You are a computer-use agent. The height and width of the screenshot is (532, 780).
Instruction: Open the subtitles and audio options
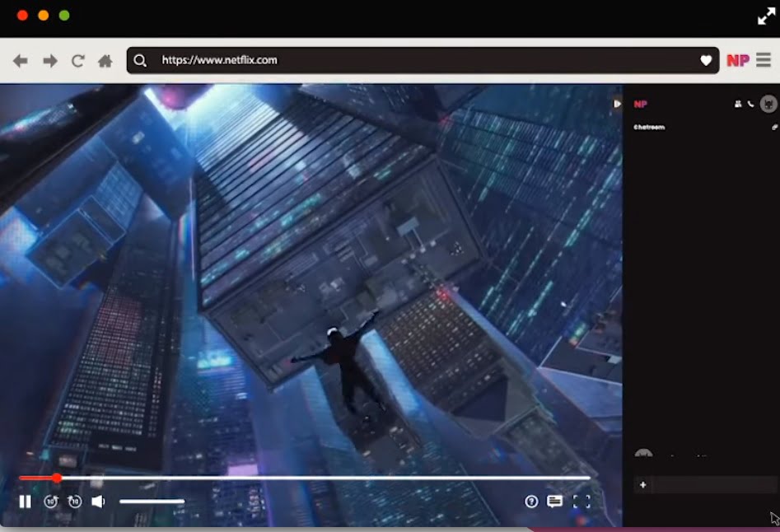pos(554,502)
